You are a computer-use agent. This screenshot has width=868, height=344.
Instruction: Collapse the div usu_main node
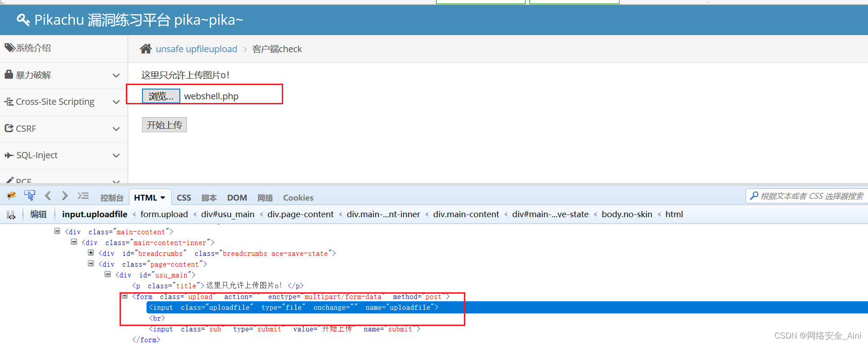[x=108, y=274]
